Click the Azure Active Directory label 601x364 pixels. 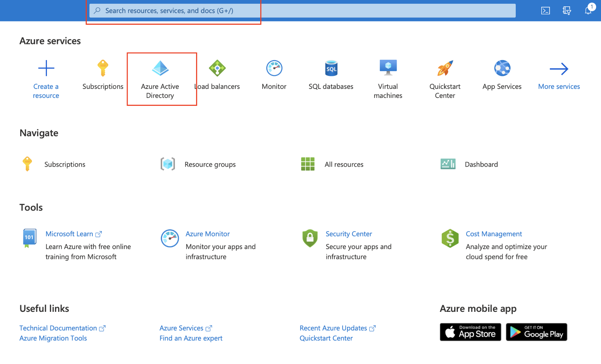pos(160,91)
